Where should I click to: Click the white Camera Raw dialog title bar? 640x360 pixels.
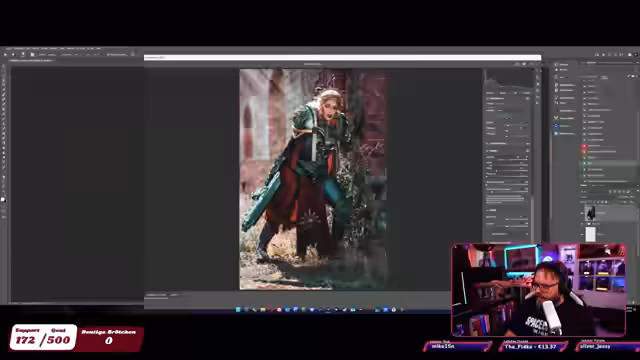pyautogui.click(x=342, y=58)
